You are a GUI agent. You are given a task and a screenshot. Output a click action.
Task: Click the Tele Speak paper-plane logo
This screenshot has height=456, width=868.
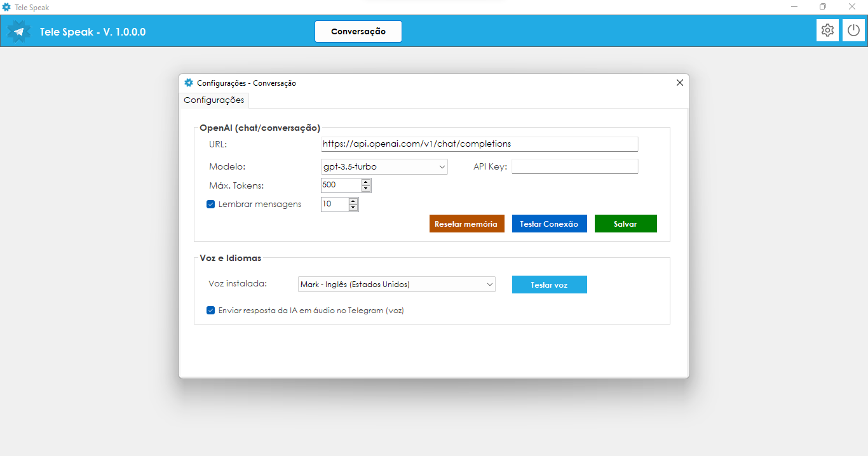point(19,32)
